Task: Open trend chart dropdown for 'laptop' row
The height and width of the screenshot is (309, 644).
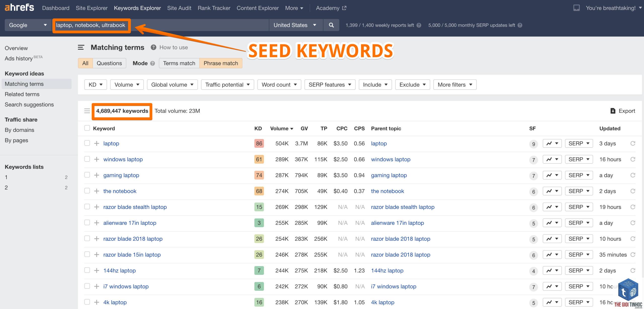Action: pos(552,143)
